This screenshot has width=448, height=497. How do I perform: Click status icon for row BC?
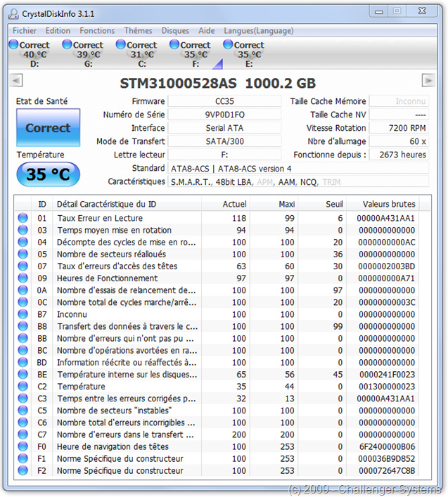(23, 351)
